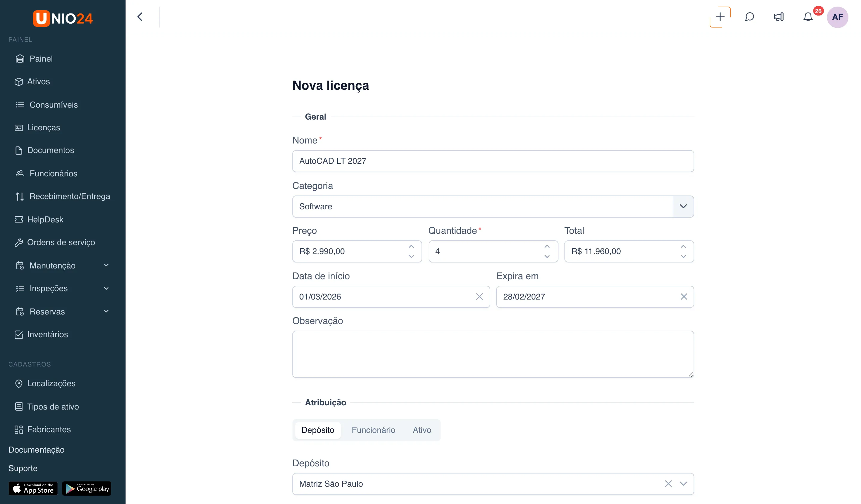Screen dimensions: 861x504
Task: Click the Observação text area
Action: (493, 354)
